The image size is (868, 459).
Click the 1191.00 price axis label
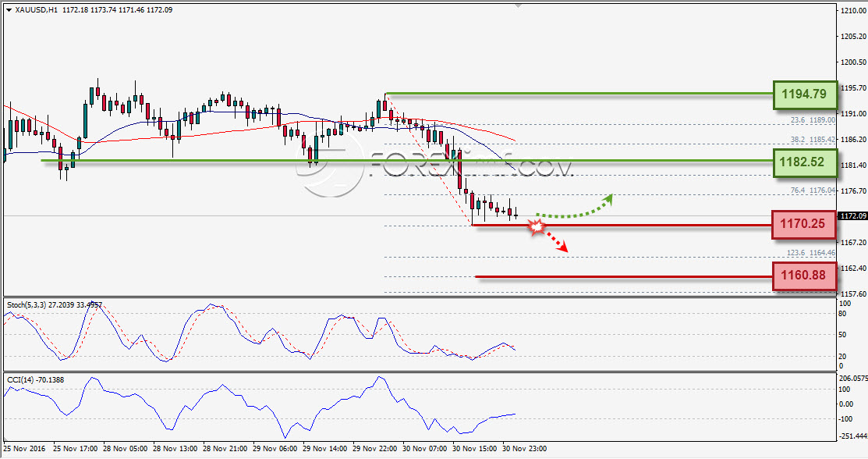click(x=853, y=114)
